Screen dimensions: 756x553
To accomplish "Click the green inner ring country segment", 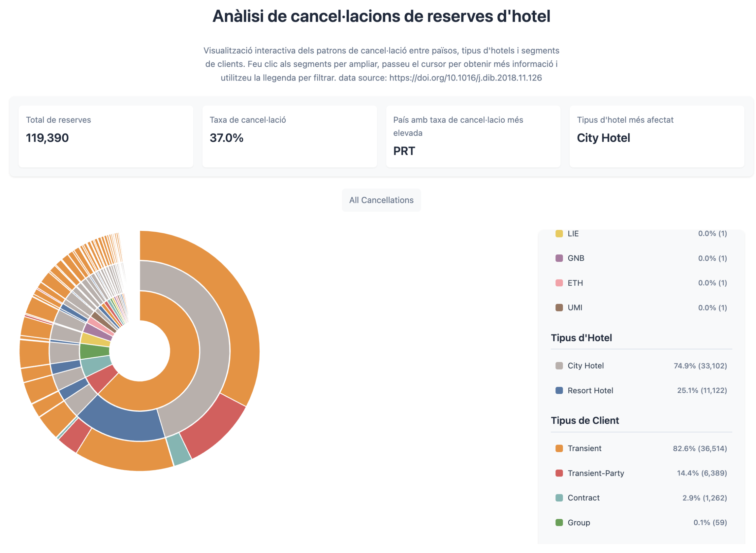I will point(94,351).
